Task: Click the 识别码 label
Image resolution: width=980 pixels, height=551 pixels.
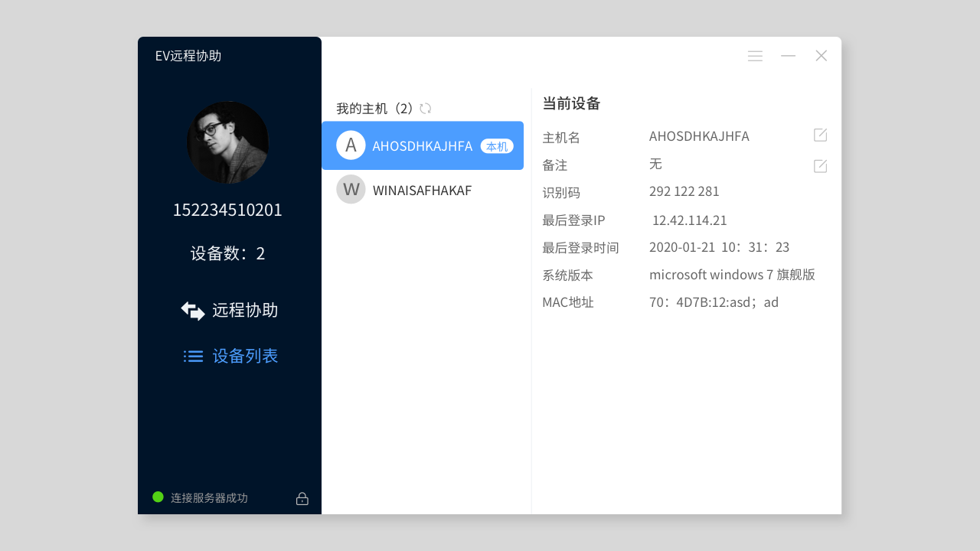Action: click(x=561, y=193)
